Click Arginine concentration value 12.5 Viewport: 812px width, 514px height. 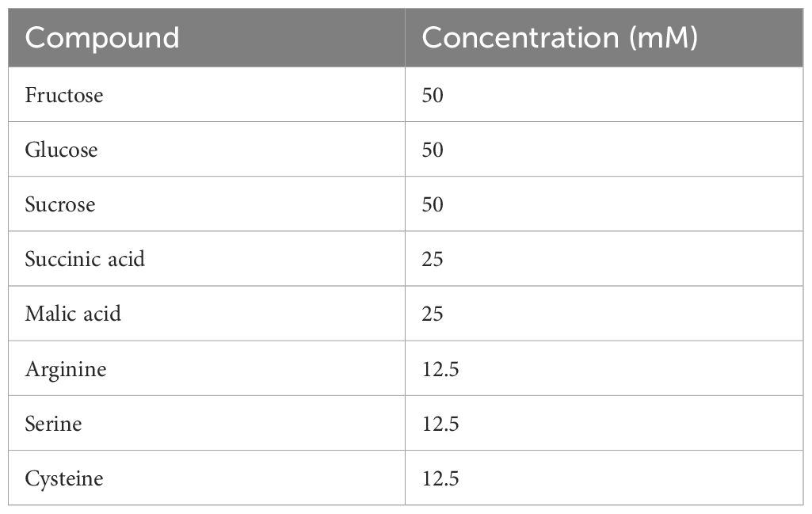[x=440, y=369]
